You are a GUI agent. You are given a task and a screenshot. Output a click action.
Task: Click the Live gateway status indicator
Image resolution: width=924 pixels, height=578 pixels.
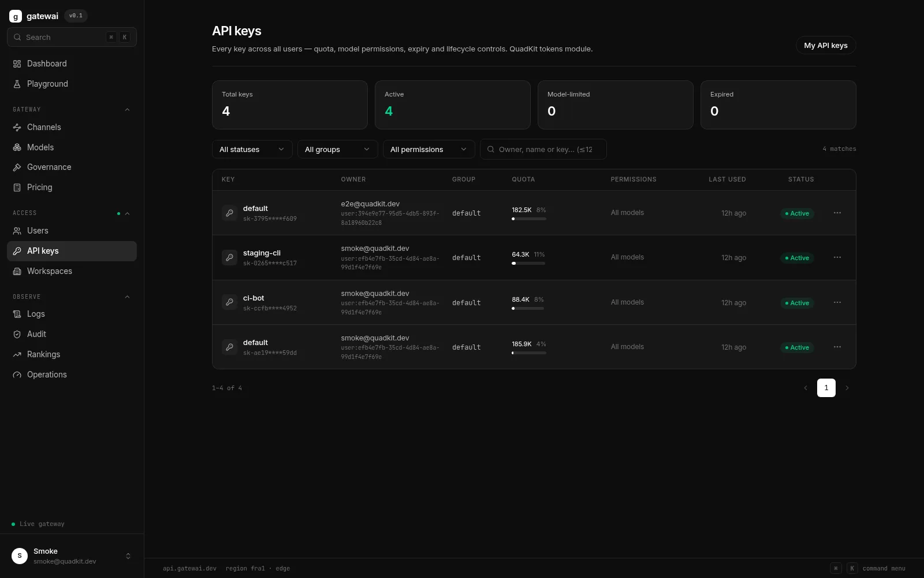38,524
